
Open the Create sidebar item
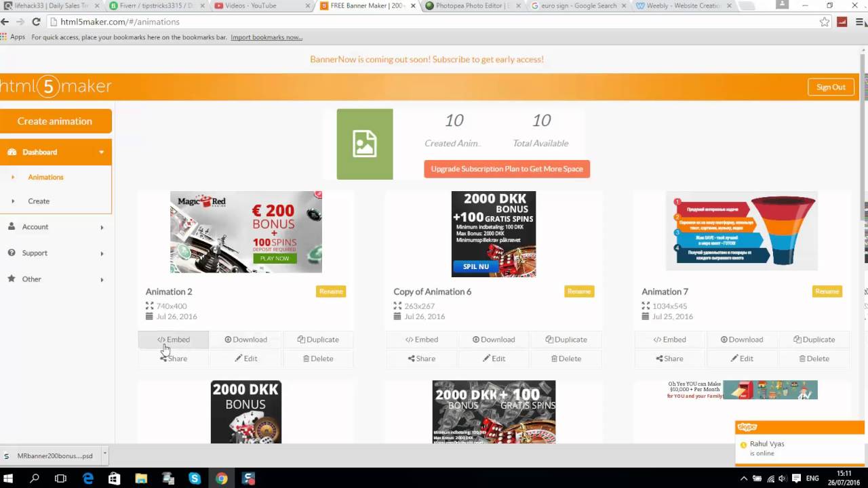[x=39, y=201]
